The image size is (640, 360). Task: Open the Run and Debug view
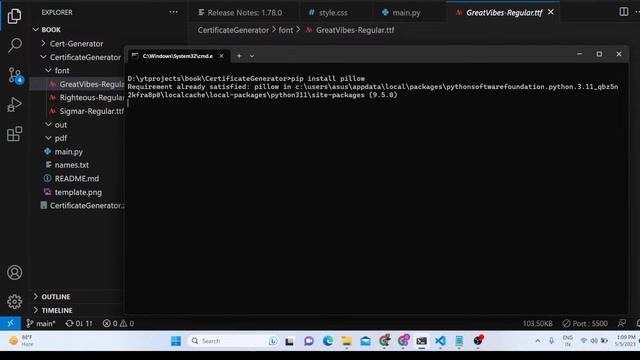14,104
